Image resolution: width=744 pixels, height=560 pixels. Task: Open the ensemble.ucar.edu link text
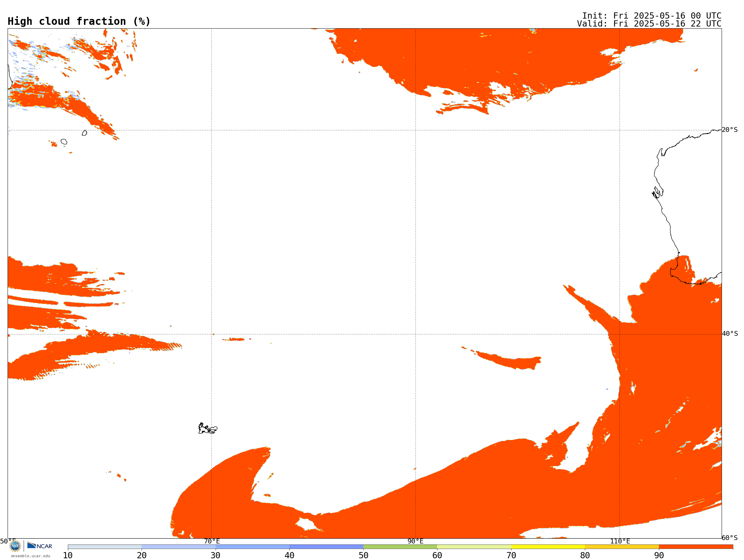(31, 556)
